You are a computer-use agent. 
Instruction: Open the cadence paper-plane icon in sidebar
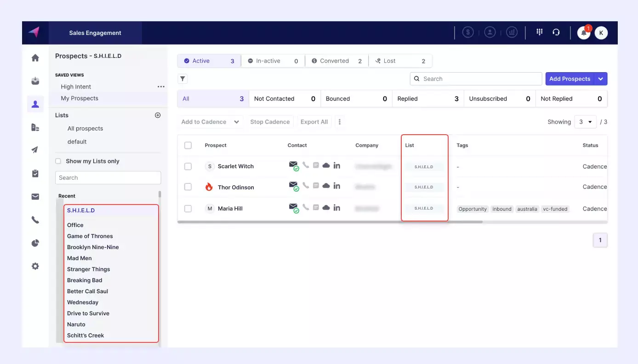point(35,150)
